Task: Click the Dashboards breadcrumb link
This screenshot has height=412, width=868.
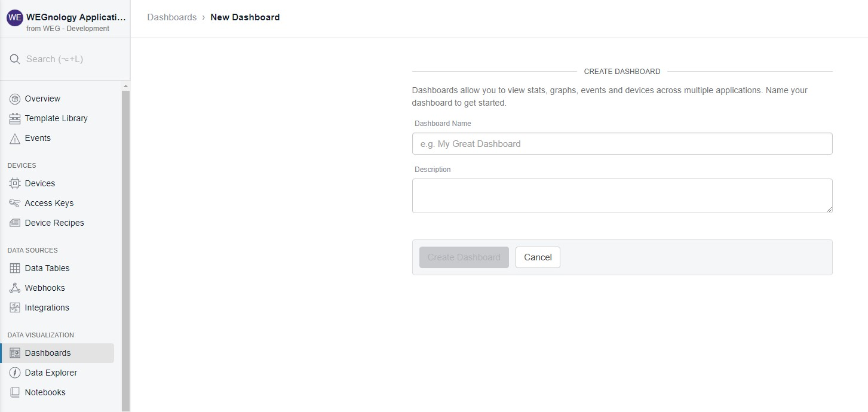Action: point(172,17)
